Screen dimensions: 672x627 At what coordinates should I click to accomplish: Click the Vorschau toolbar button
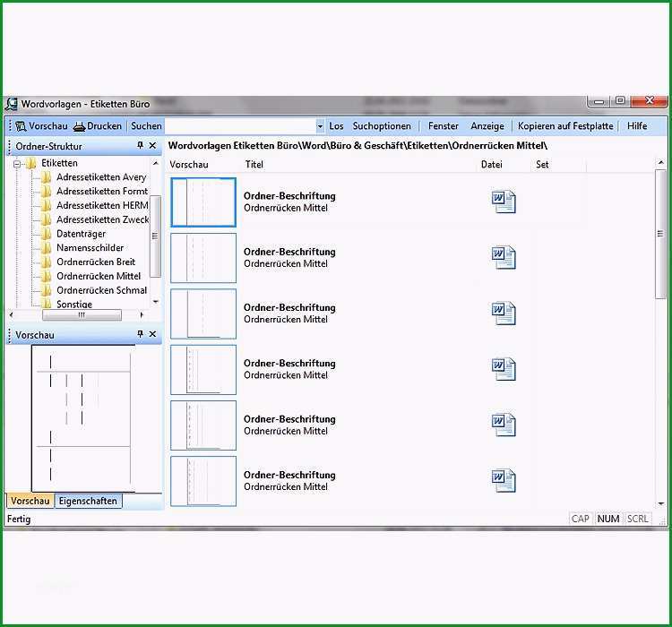tap(41, 126)
